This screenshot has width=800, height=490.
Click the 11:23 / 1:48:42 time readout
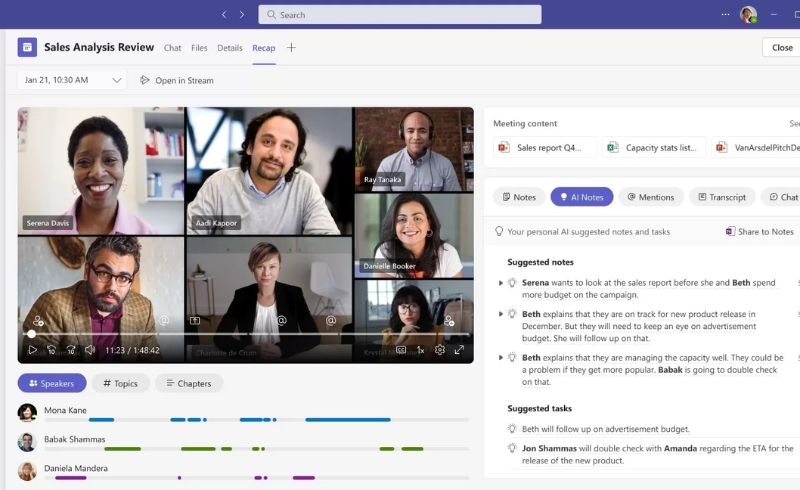pyautogui.click(x=132, y=350)
